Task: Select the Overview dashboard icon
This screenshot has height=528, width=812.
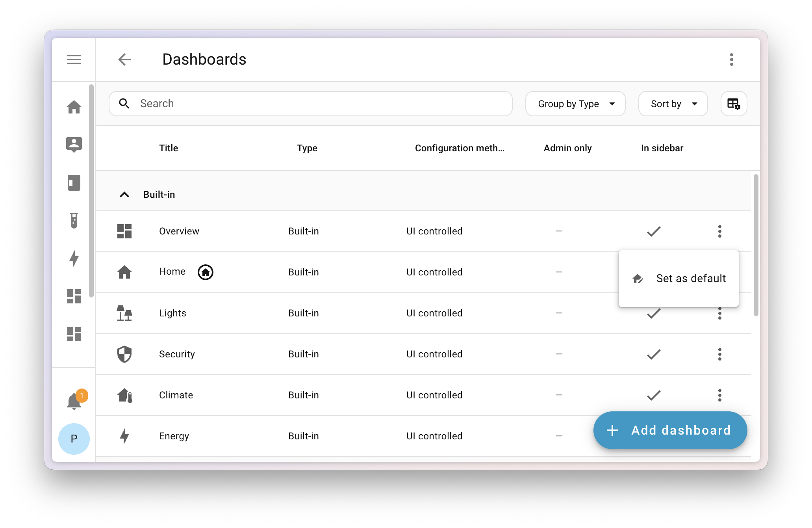Action: [x=124, y=231]
